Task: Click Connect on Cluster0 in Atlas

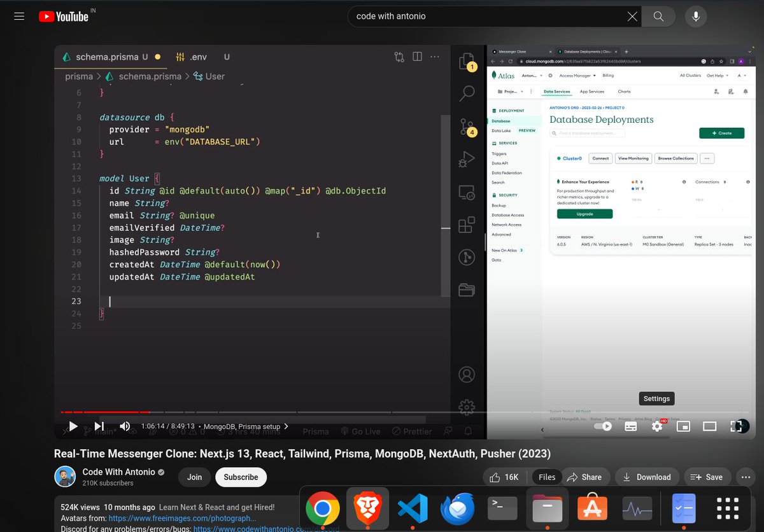Action: (x=600, y=158)
